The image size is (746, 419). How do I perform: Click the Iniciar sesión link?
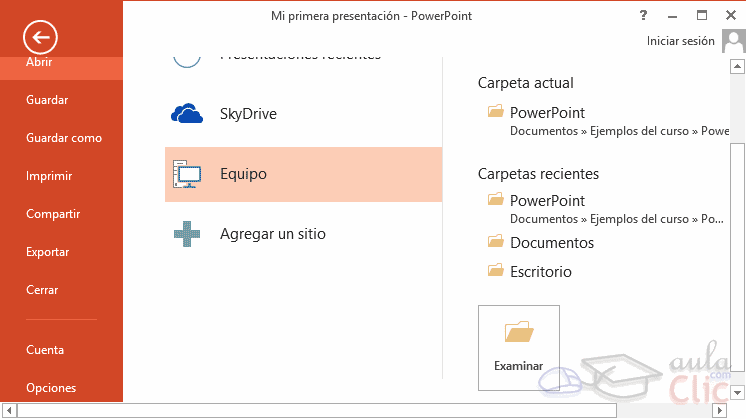[x=681, y=41]
